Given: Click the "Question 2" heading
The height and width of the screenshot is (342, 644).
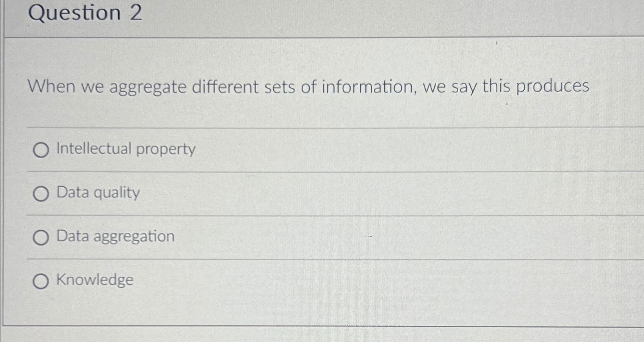Looking at the screenshot, I should tap(85, 13).
